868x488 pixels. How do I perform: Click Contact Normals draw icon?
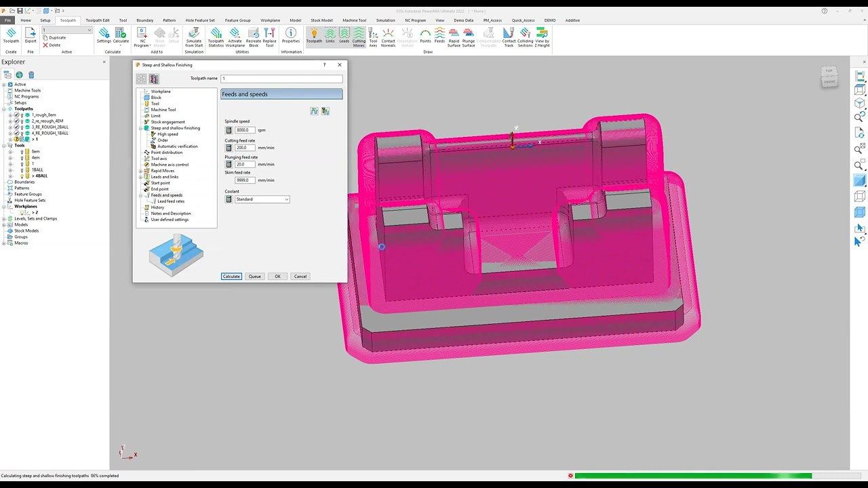[x=388, y=37]
